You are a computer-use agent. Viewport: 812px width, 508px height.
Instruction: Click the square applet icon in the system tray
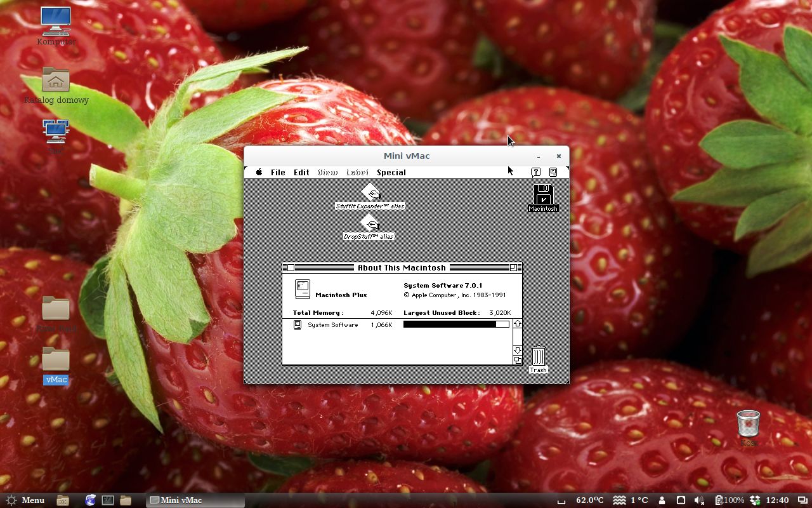point(681,500)
